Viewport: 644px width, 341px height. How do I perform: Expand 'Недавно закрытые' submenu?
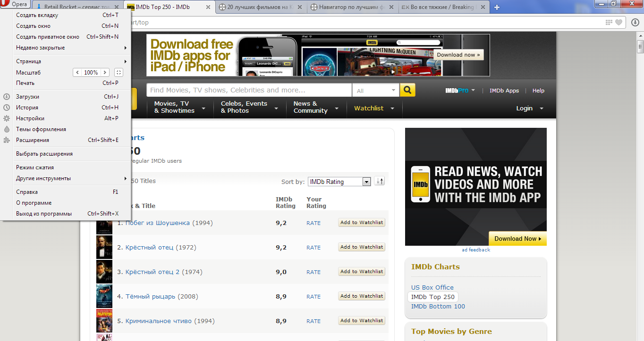pyautogui.click(x=66, y=48)
